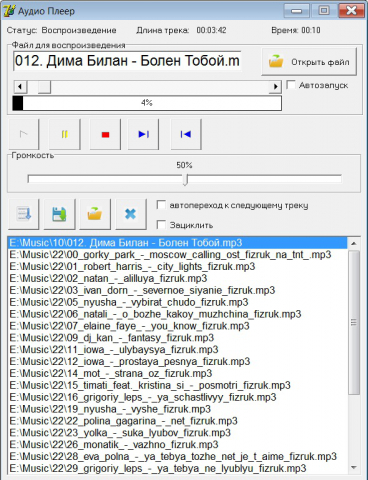This screenshot has width=368, height=480.
Task: Click the track position scrollbar thumb
Action: point(44,87)
